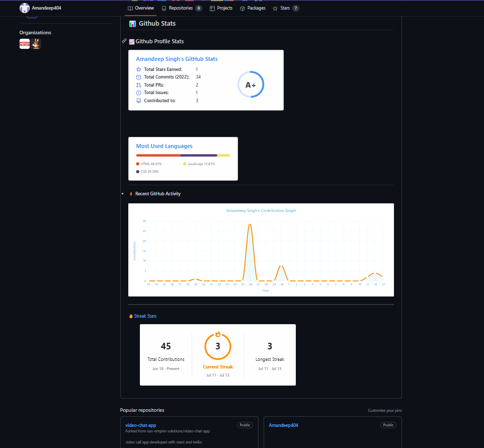Screen dimensions: 484x448
Task: Click the tallest peak on contribution graph
Action: [250, 225]
